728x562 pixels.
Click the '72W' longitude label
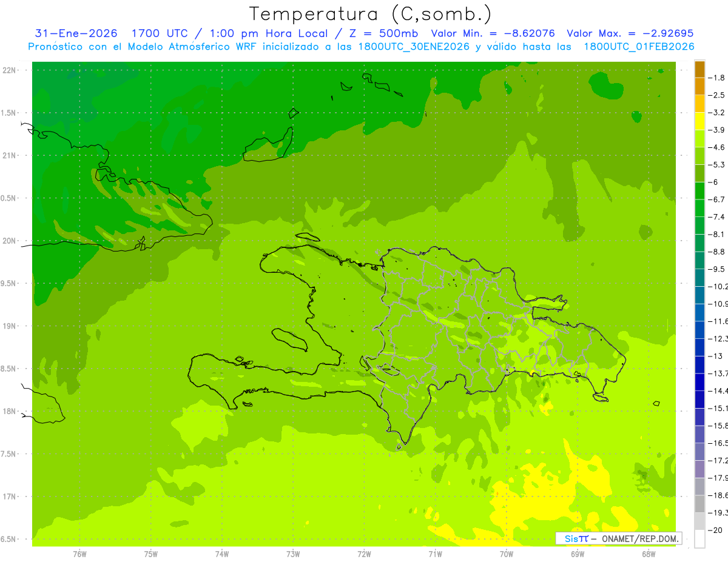[364, 554]
